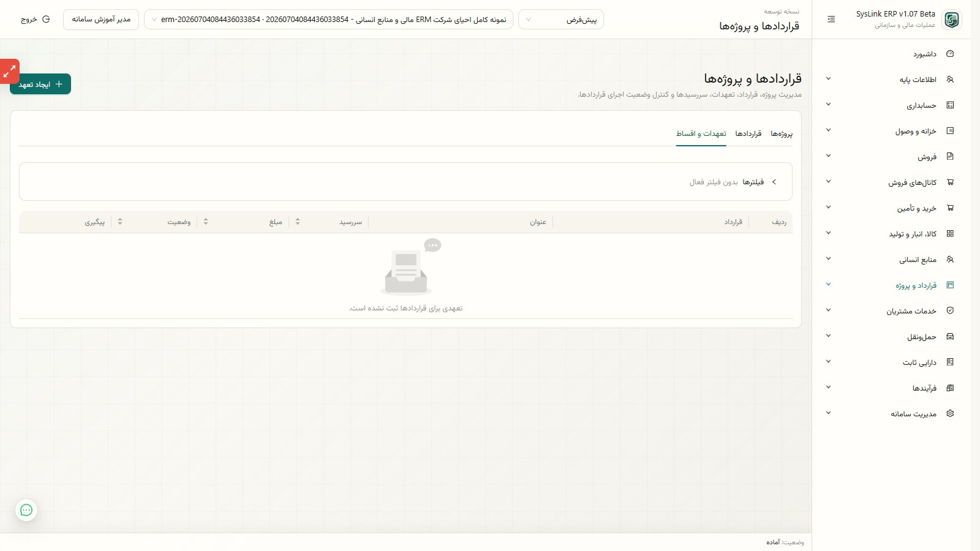Toggle the sort arrows on the مبلغ column
Viewport: 980px width, 551px height.
point(206,222)
